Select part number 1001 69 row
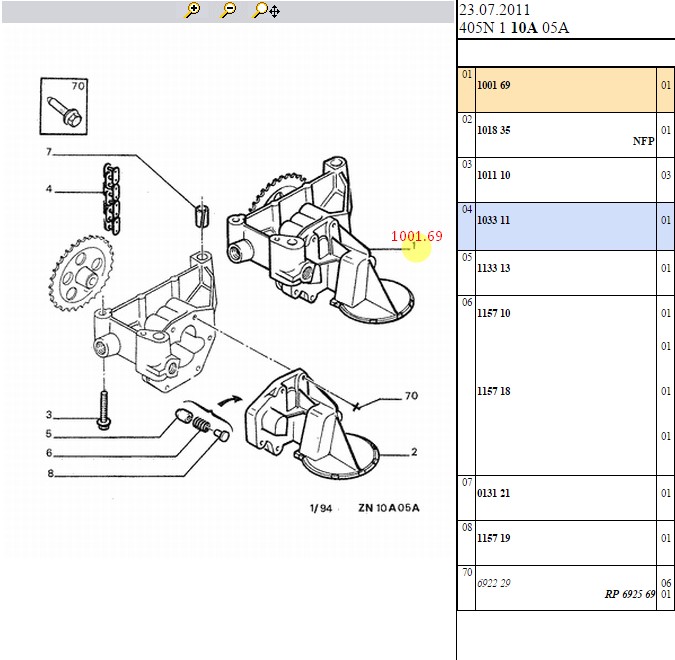Viewport: 675px width, 660px height. (566, 90)
